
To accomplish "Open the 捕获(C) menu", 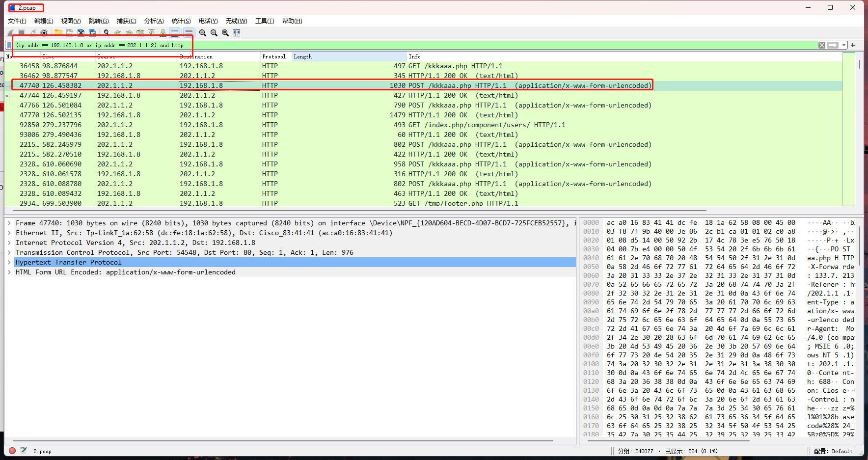I will 126,21.
